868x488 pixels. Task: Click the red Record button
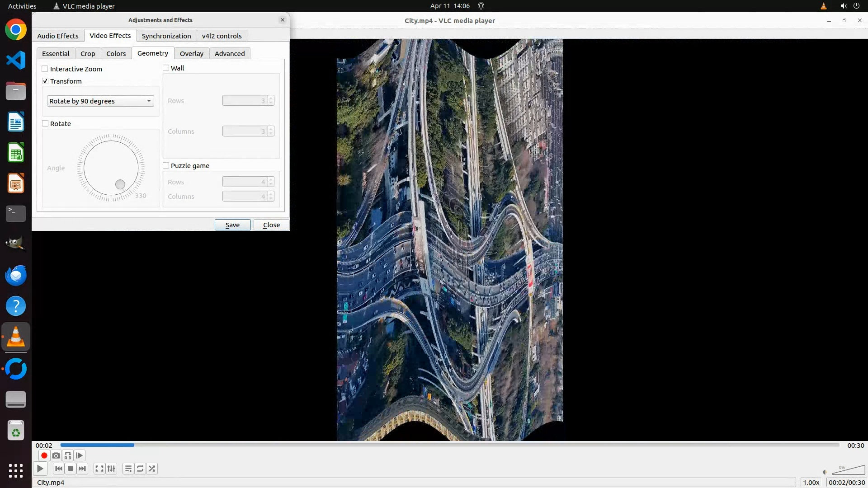pos(44,455)
